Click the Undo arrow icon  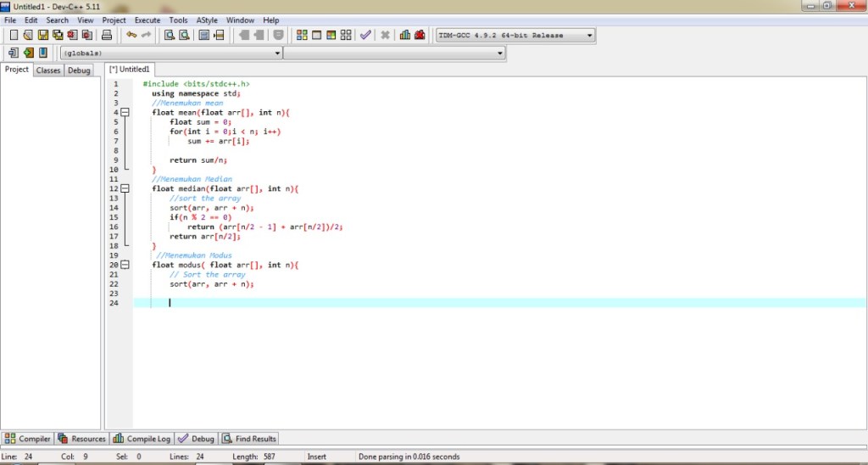point(131,36)
